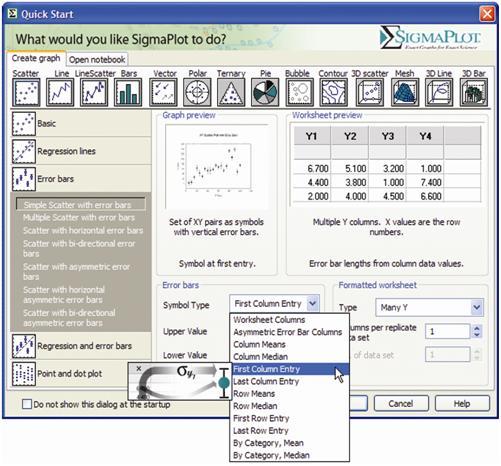Close the Quick Start dialog window
This screenshot has width=501, height=466.
487,14
